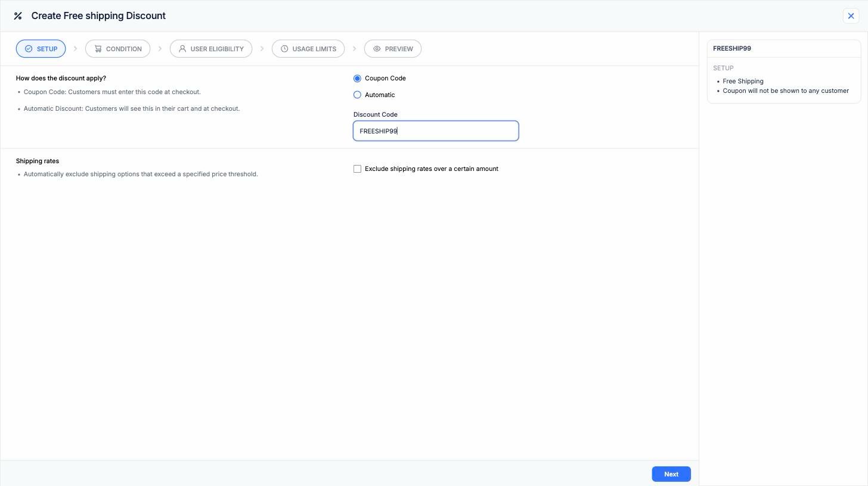Click the 'Discount Code' field label
The image size is (868, 486).
pos(376,114)
